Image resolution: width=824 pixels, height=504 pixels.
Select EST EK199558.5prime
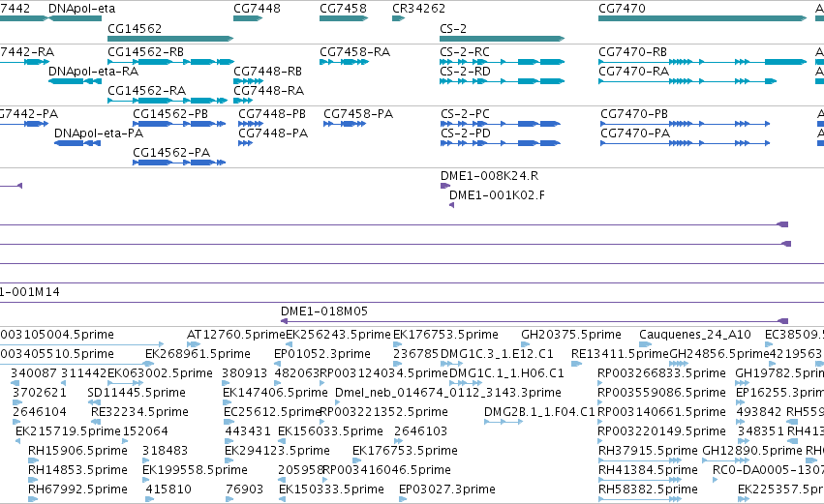click(x=195, y=470)
